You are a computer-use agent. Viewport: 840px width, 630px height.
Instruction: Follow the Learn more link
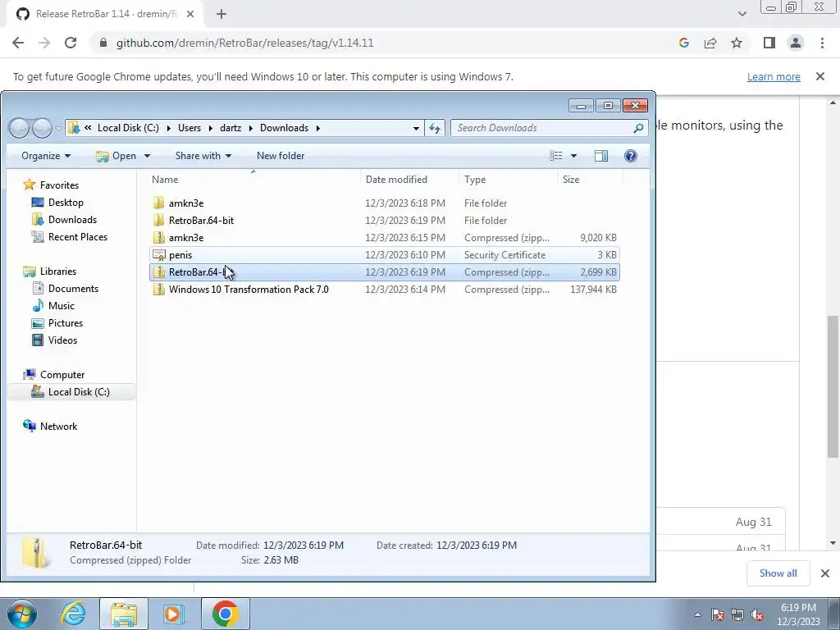pos(774,76)
